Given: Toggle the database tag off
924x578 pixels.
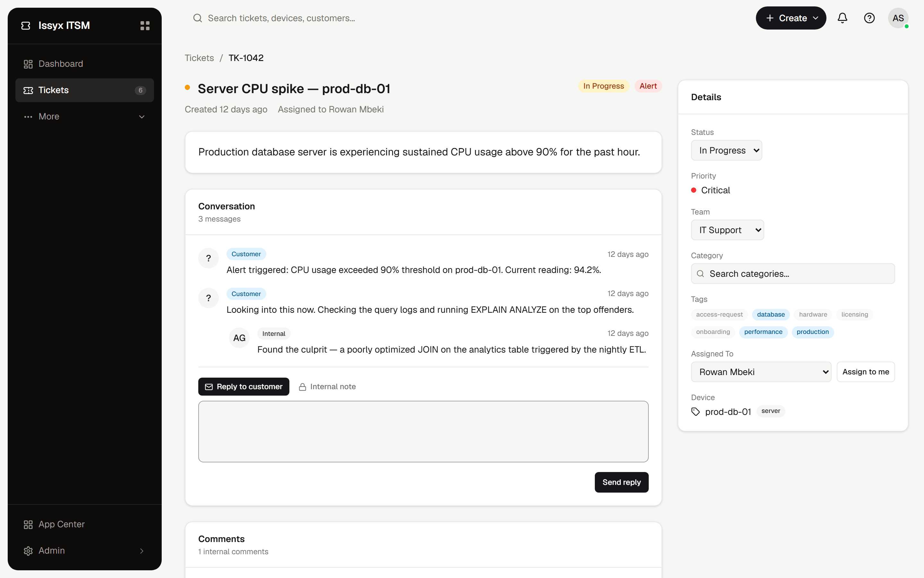Looking at the screenshot, I should (771, 314).
